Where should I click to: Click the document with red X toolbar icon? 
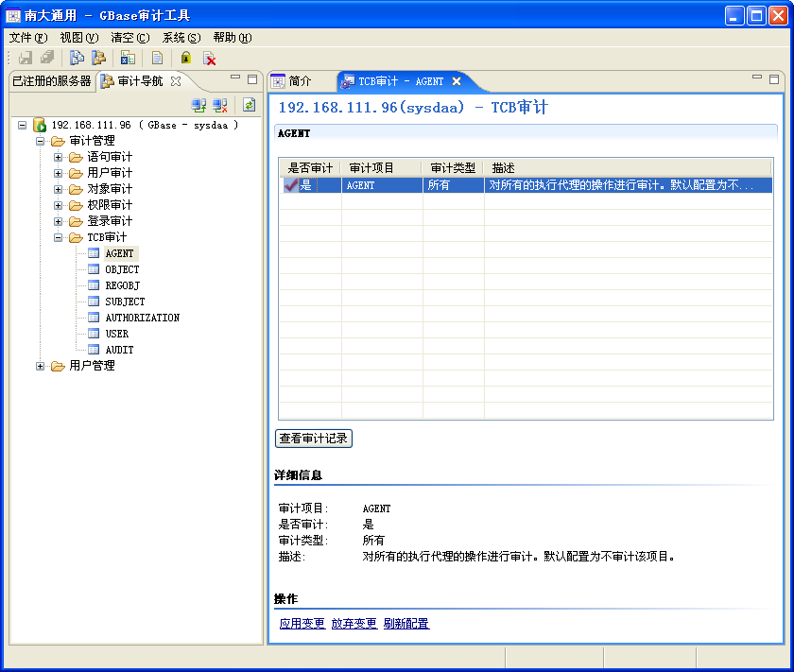[210, 59]
